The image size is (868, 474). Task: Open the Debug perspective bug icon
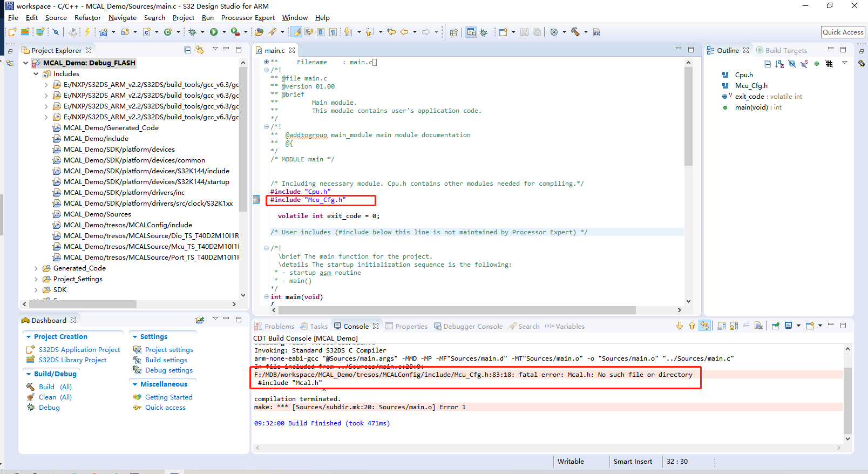point(484,32)
